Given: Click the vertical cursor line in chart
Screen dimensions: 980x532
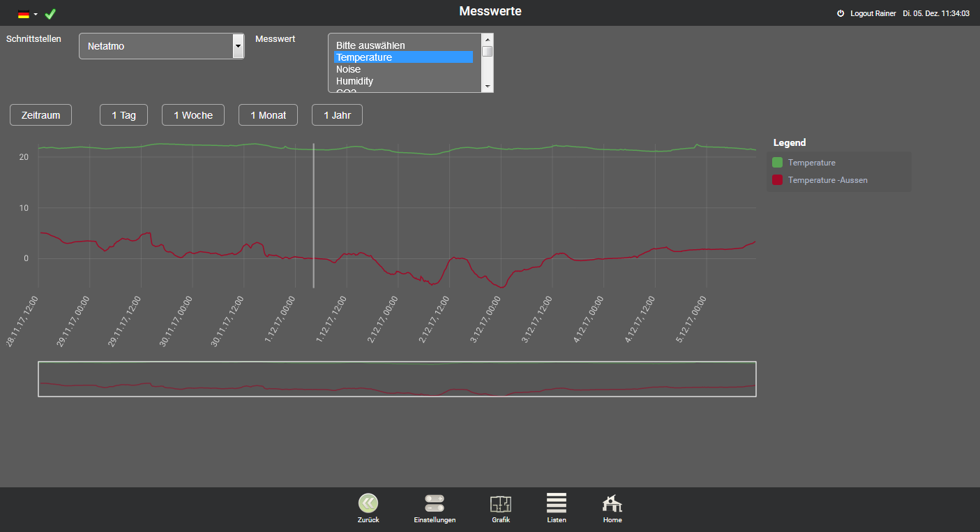Looking at the screenshot, I should pyautogui.click(x=313, y=215).
